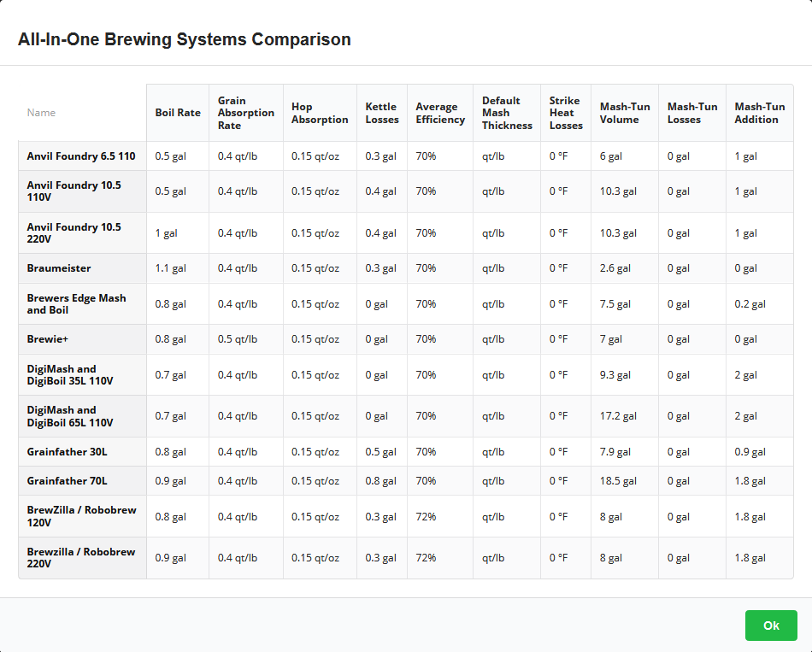Image resolution: width=812 pixels, height=652 pixels.
Task: Click the Anvil Foundry 10.5 110V row name
Action: pyautogui.click(x=74, y=191)
